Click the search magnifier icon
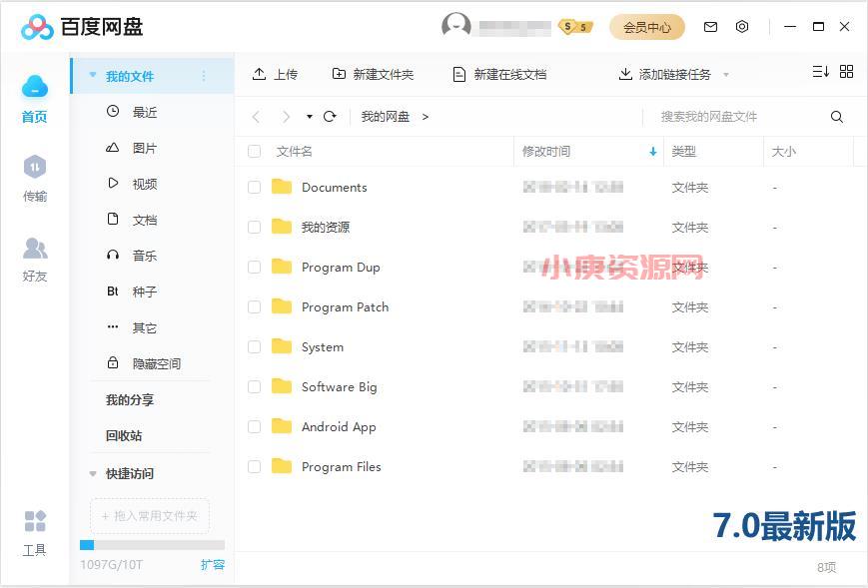This screenshot has width=868, height=588. [837, 117]
